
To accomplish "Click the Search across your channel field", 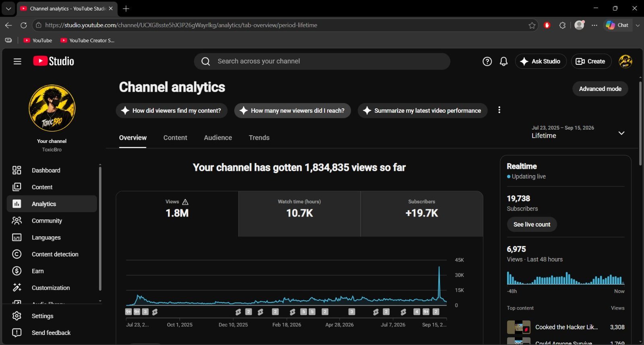I will point(322,61).
